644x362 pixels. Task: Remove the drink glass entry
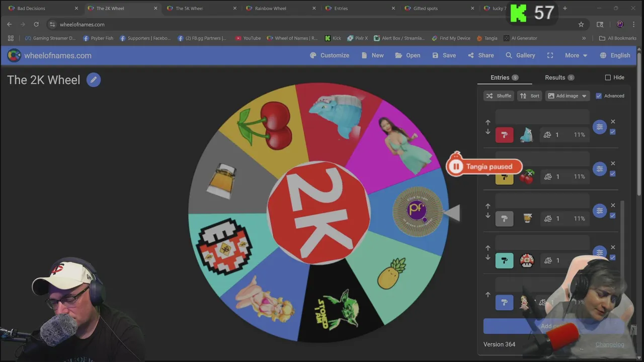point(613,205)
